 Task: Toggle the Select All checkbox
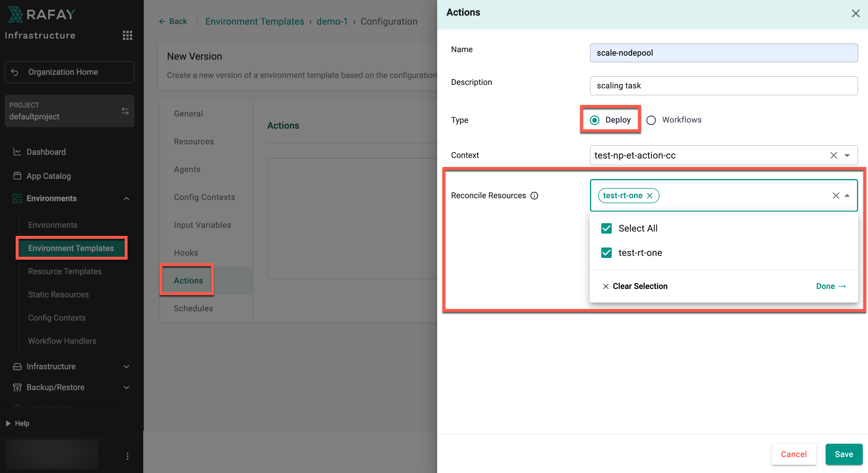[x=606, y=228]
